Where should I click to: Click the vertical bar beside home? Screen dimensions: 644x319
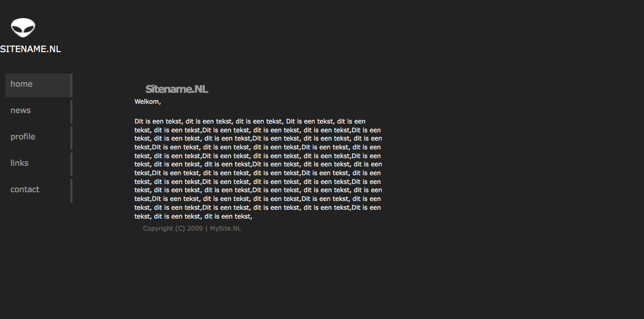71,86
